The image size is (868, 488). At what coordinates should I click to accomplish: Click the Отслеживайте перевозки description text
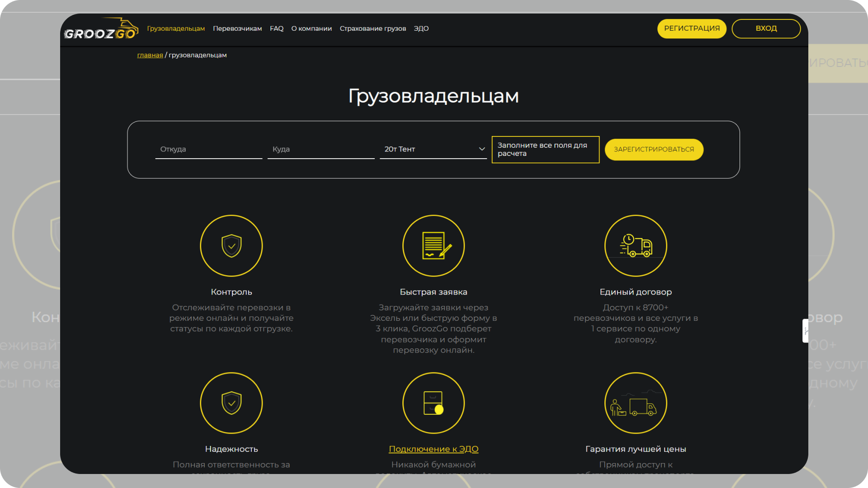coord(231,318)
